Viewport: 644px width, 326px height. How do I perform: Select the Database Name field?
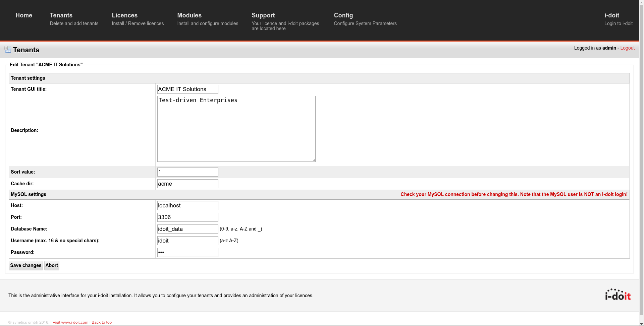tap(188, 229)
